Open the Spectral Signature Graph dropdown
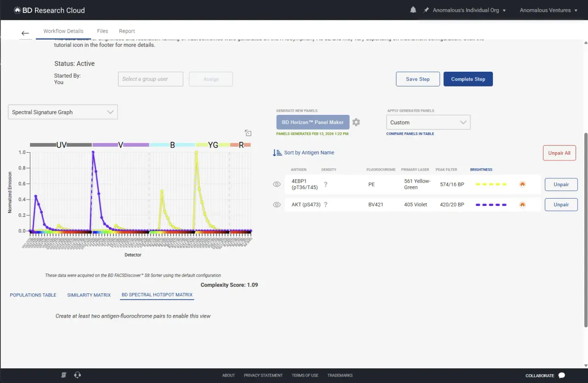588x383 pixels. tap(62, 112)
